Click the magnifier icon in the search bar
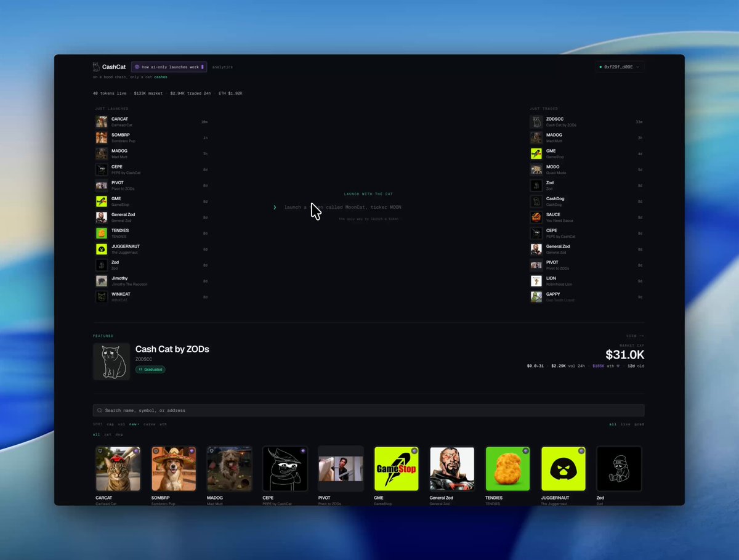 tap(99, 410)
